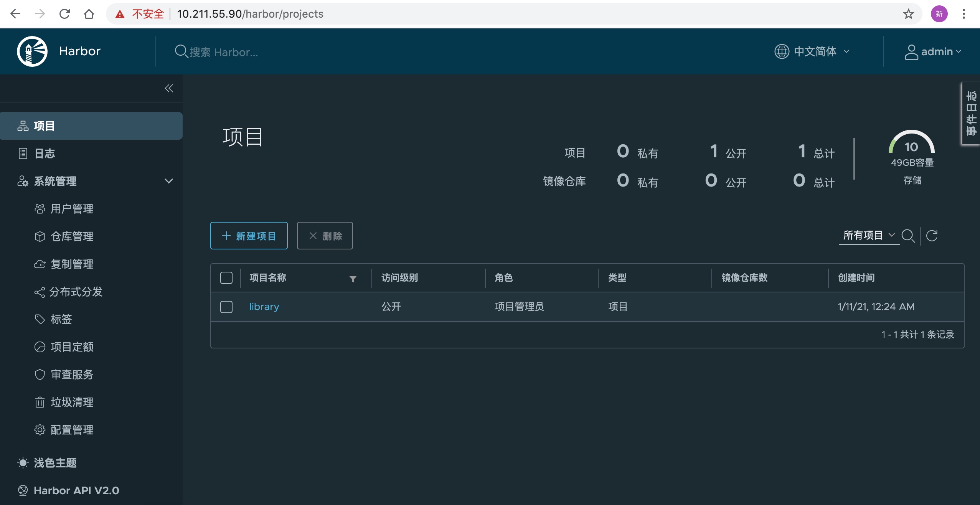Image resolution: width=980 pixels, height=505 pixels.
Task: Click the 公开 access level cell
Action: (391, 307)
